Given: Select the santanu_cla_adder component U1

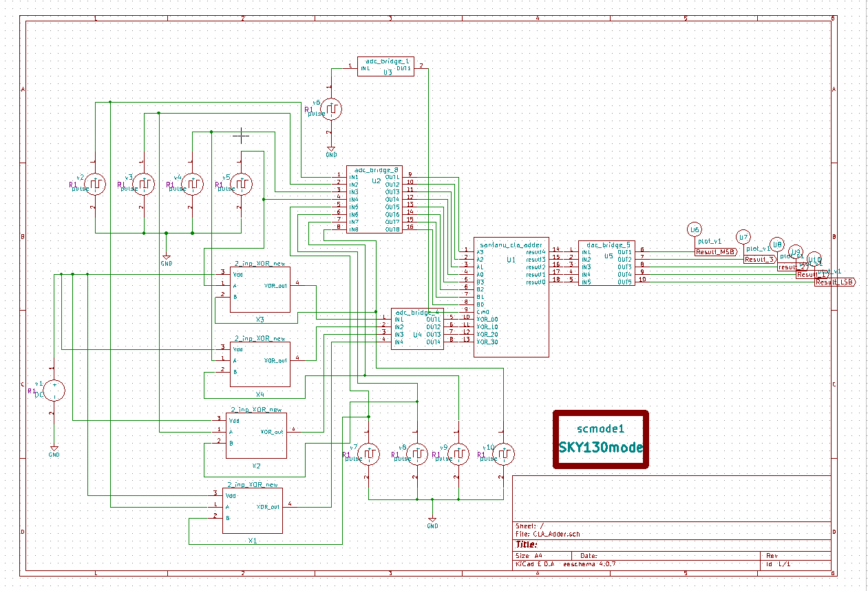Looking at the screenshot, I should coord(511,296).
